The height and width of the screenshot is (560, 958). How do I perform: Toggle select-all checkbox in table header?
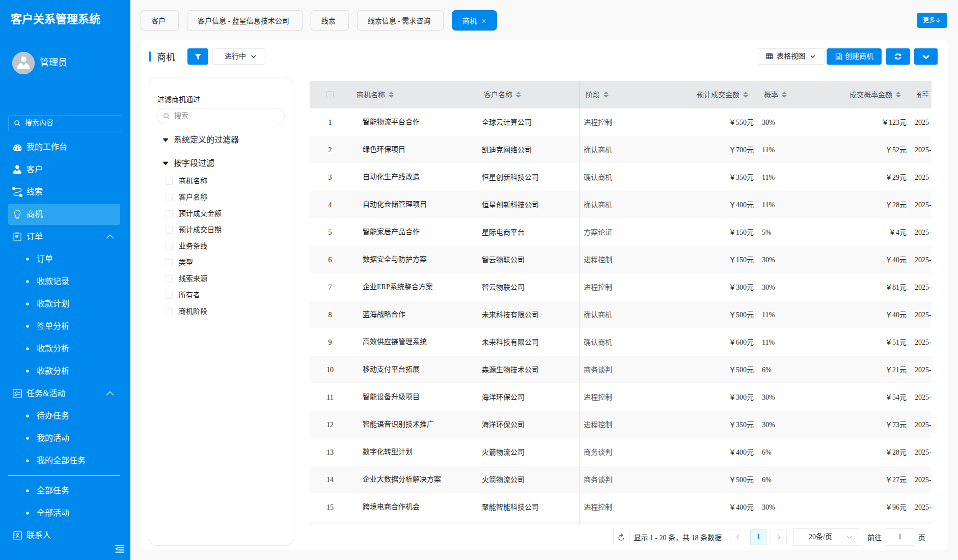click(330, 95)
